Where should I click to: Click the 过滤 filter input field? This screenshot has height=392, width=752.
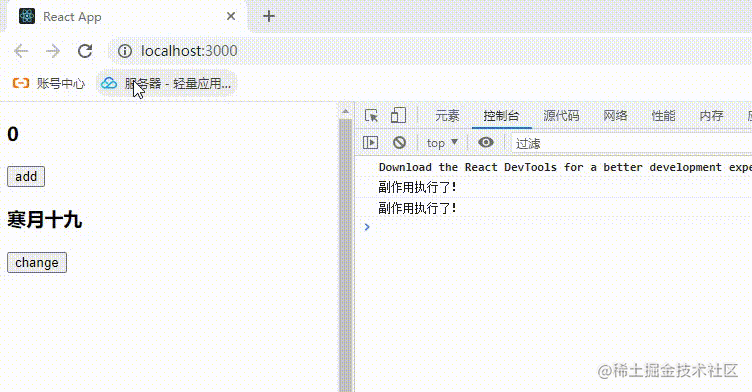pos(631,143)
